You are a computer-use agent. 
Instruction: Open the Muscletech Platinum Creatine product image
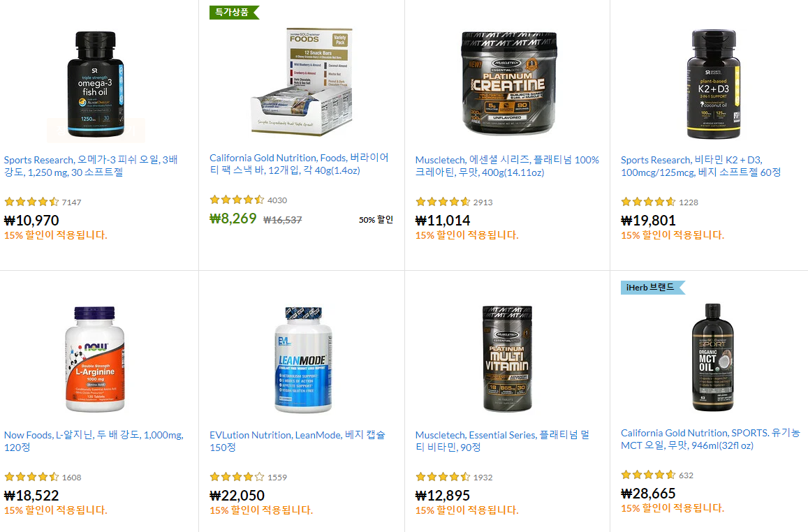pos(508,82)
